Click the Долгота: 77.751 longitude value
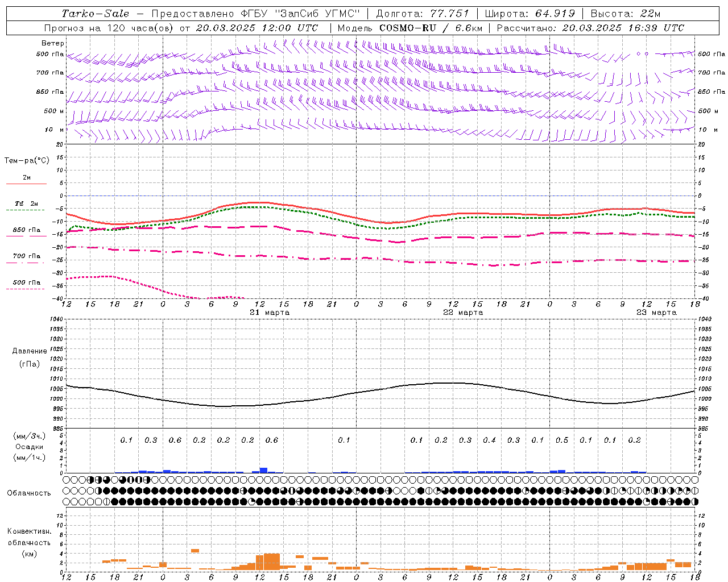Viewport: 728px width, 582px height. [x=423, y=14]
